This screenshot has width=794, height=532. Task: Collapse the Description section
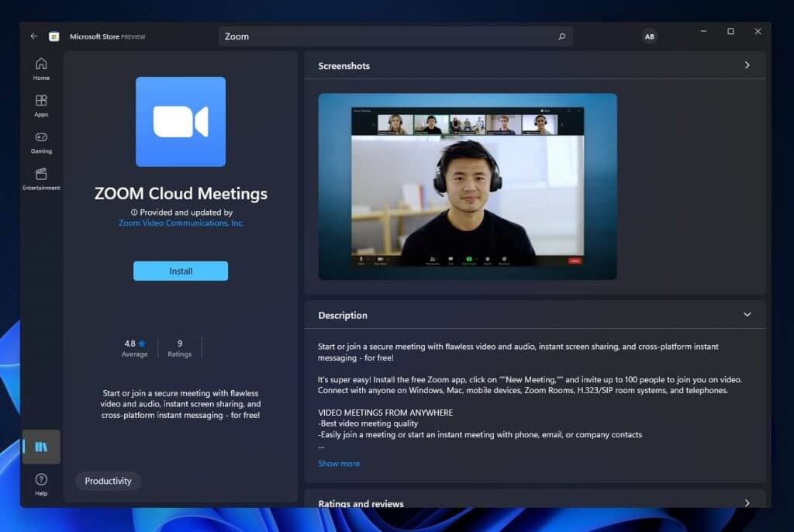747,315
